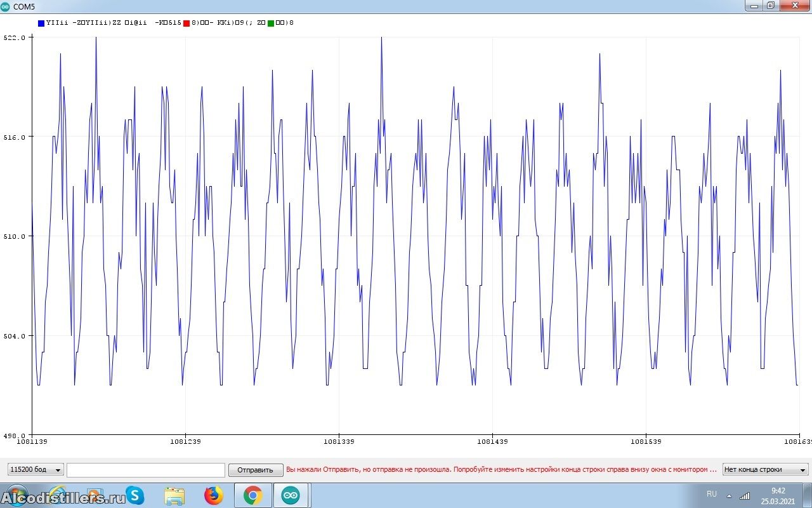Click the COM5 window title text

(x=24, y=6)
